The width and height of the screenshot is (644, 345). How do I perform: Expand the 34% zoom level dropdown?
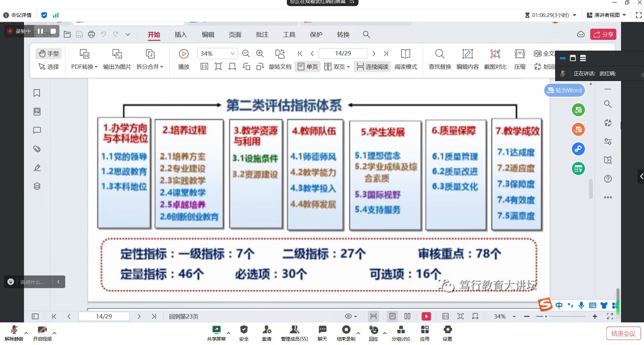tap(232, 54)
